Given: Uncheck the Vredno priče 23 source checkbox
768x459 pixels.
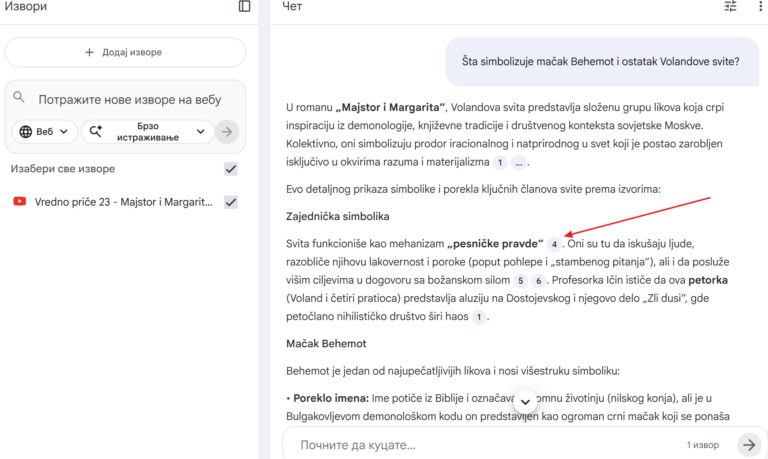Looking at the screenshot, I should 231,202.
